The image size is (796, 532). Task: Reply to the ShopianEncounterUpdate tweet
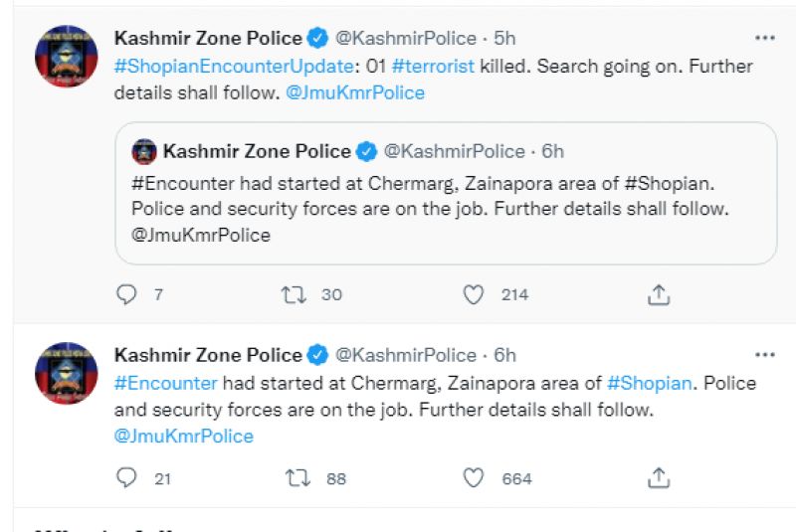pyautogui.click(x=126, y=294)
